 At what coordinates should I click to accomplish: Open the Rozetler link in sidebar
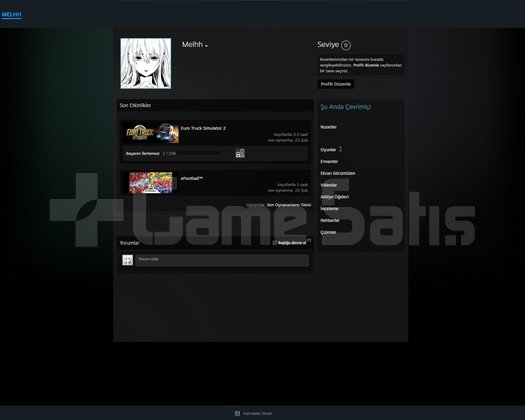(x=328, y=127)
